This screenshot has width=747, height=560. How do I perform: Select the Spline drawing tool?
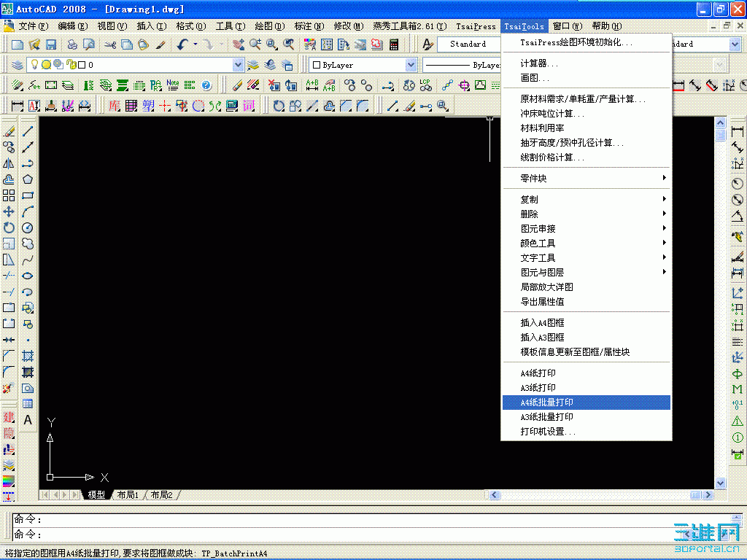[28, 260]
